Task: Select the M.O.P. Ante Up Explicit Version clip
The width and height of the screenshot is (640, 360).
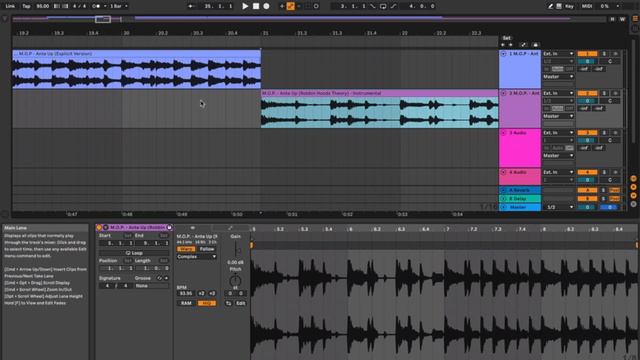Action: click(136, 69)
